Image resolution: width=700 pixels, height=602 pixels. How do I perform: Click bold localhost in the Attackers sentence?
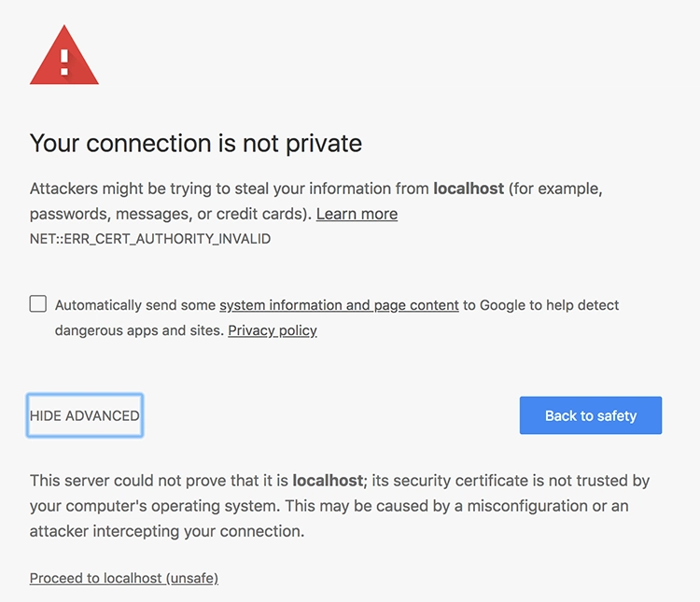pyautogui.click(x=469, y=189)
